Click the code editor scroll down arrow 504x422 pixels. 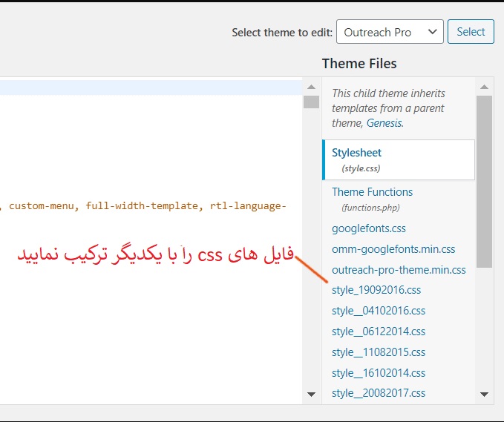(x=311, y=394)
